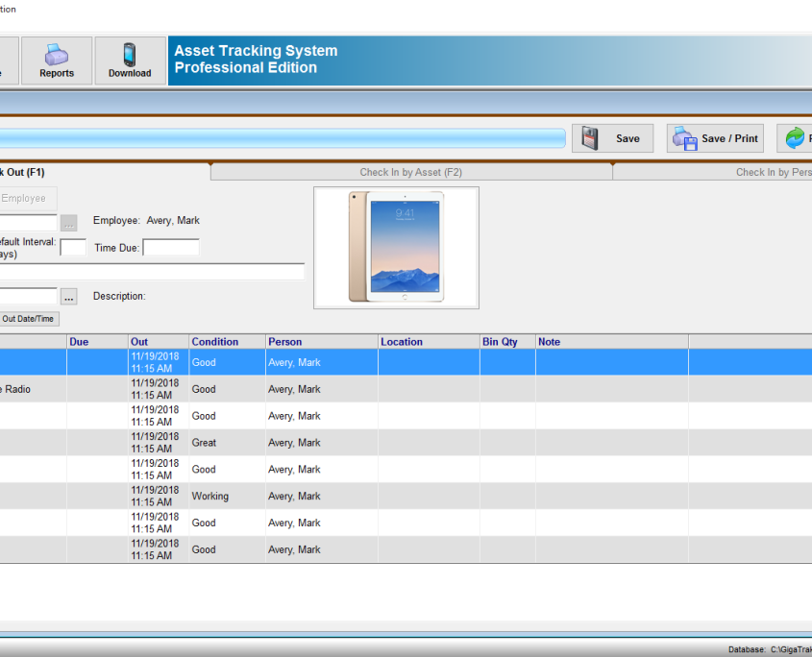The image size is (812, 657).
Task: Click the Time Due input field
Action: [171, 248]
